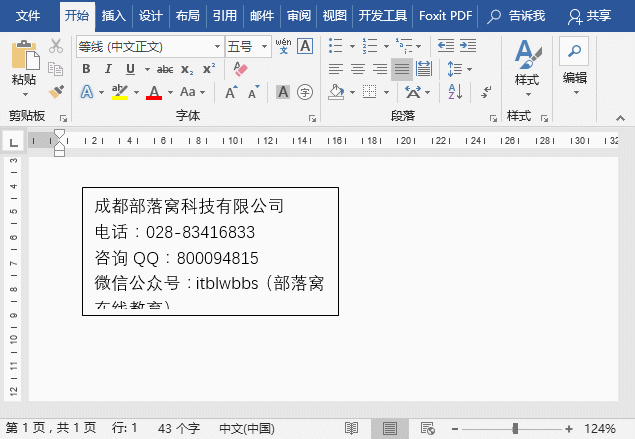Screen dimensions: 635x439
Task: Click the zoom out minus button
Action: click(x=455, y=428)
